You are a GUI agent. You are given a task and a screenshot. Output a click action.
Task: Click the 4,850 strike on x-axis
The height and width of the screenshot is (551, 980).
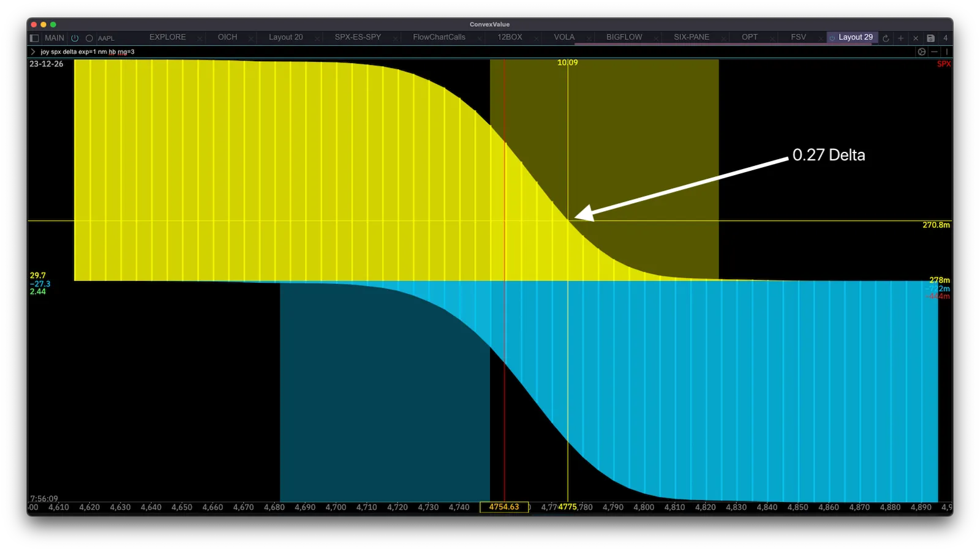tap(797, 507)
